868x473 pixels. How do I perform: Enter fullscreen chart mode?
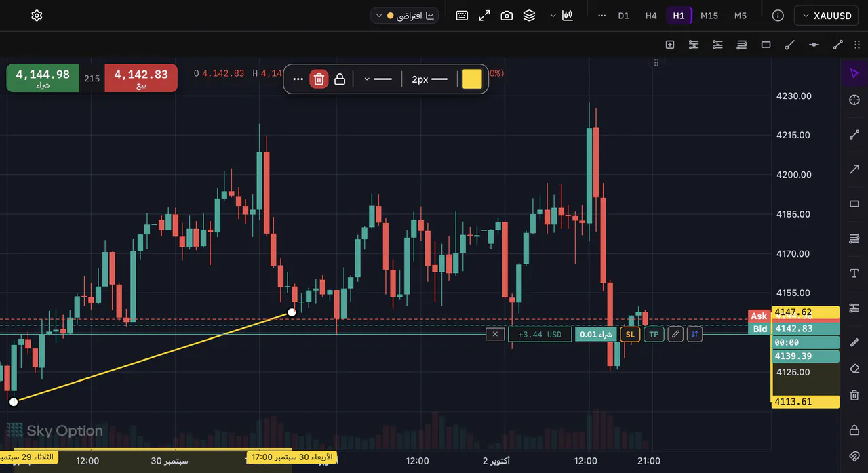(x=484, y=16)
